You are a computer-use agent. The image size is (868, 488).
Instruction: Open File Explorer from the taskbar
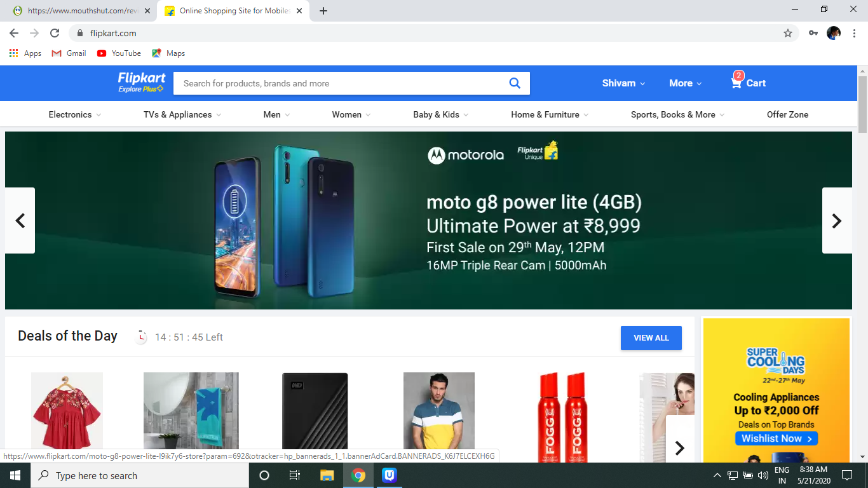[327, 475]
